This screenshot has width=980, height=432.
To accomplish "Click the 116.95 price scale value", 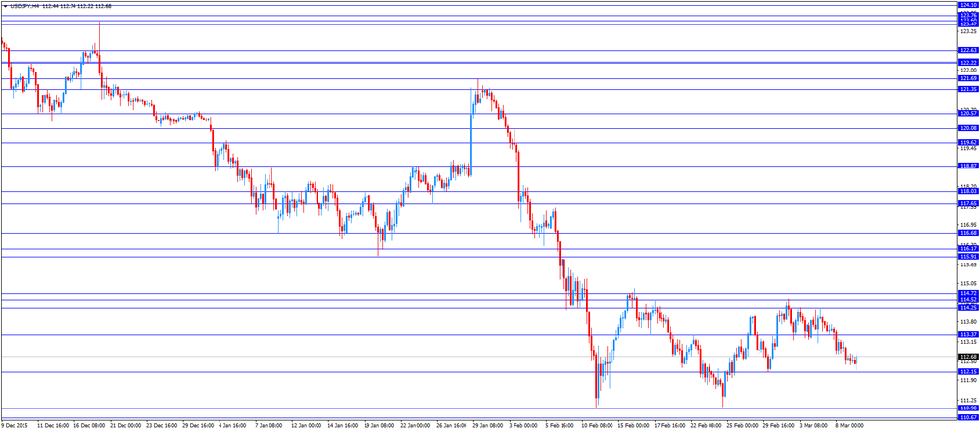I will pos(968,225).
